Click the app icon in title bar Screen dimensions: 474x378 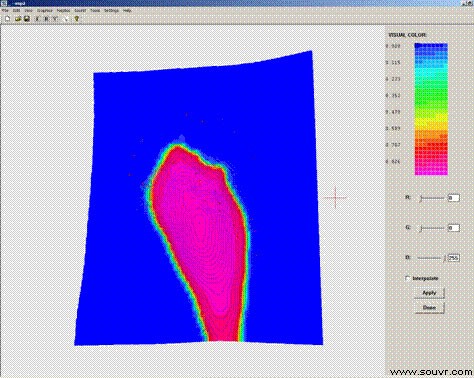[x=3, y=3]
